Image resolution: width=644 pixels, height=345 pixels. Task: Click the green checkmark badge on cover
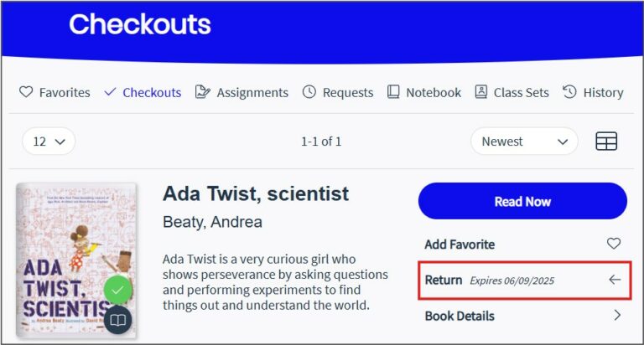point(118,290)
